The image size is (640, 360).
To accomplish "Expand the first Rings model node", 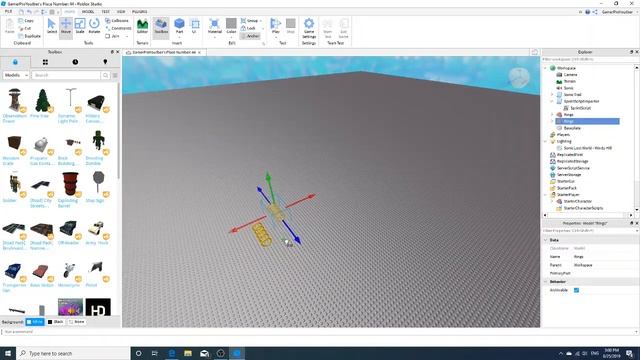I will [552, 115].
